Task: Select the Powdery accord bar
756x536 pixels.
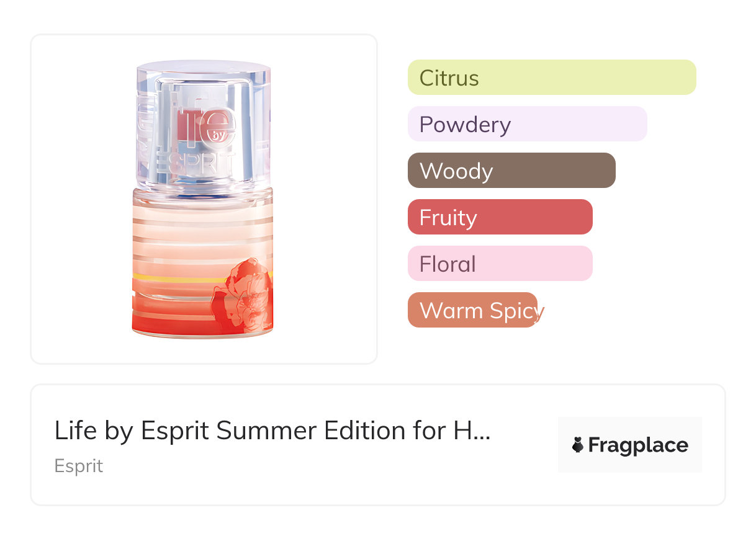Action: [527, 124]
